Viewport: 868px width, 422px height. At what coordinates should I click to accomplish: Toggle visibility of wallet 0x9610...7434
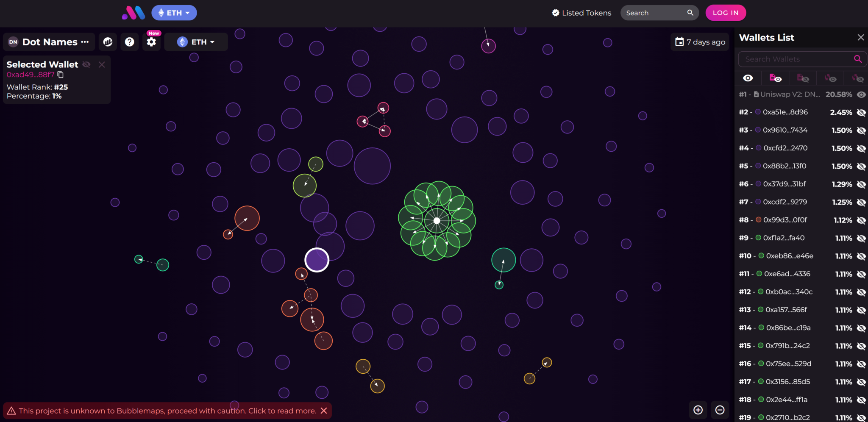[x=861, y=130]
